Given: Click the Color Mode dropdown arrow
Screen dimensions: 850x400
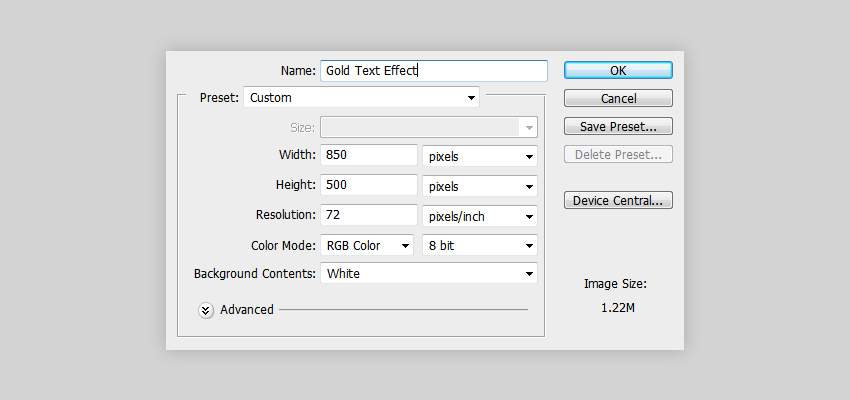Looking at the screenshot, I should click(x=405, y=246).
